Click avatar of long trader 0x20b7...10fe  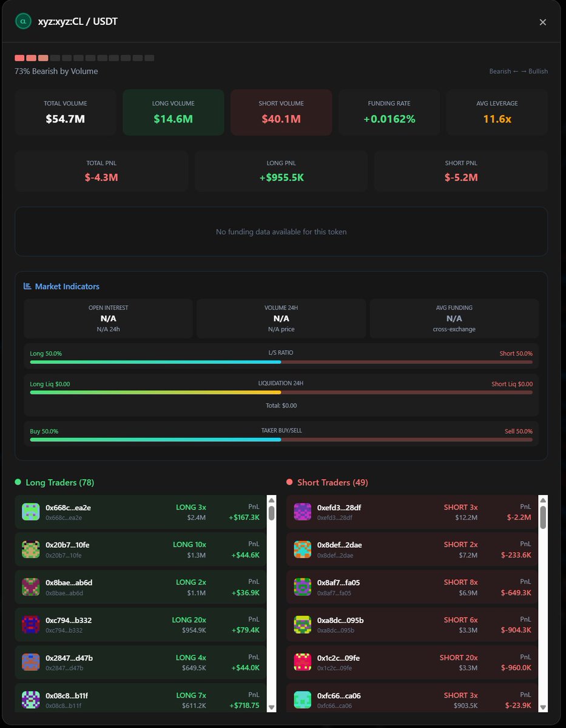tap(30, 550)
